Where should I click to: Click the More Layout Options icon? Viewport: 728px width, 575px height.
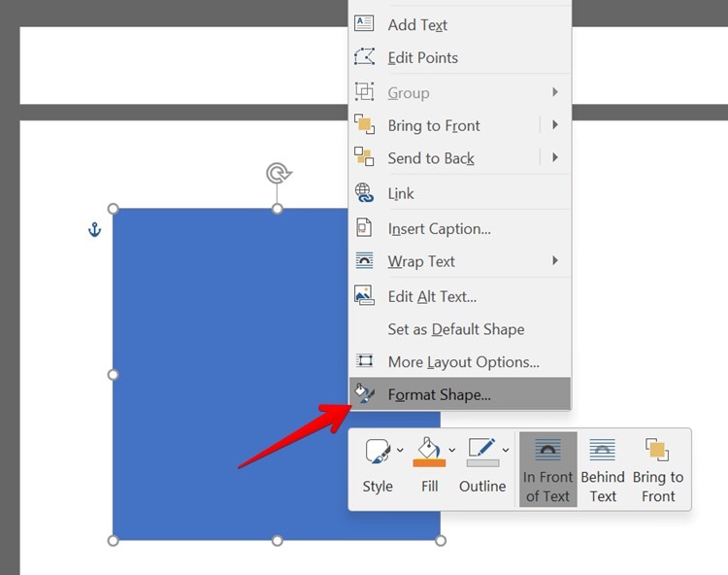[x=364, y=360]
